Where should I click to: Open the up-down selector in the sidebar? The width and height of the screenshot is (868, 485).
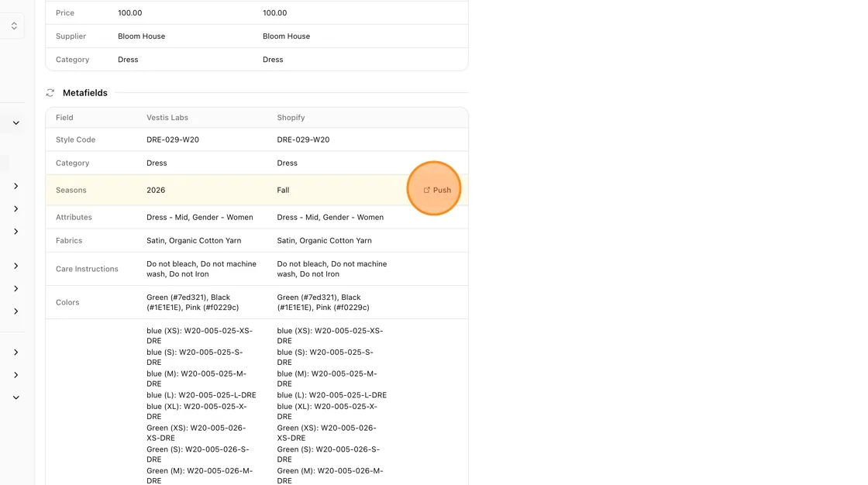coord(14,26)
